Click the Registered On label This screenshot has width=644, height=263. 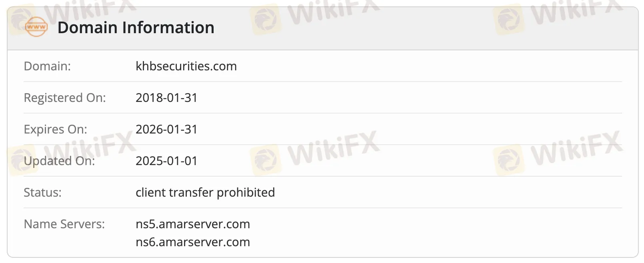point(65,98)
